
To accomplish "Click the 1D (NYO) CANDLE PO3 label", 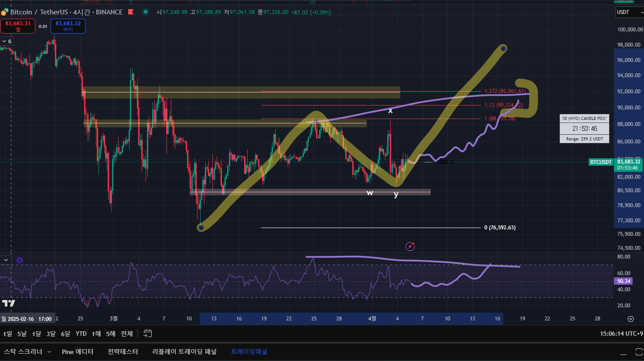I will click(584, 119).
